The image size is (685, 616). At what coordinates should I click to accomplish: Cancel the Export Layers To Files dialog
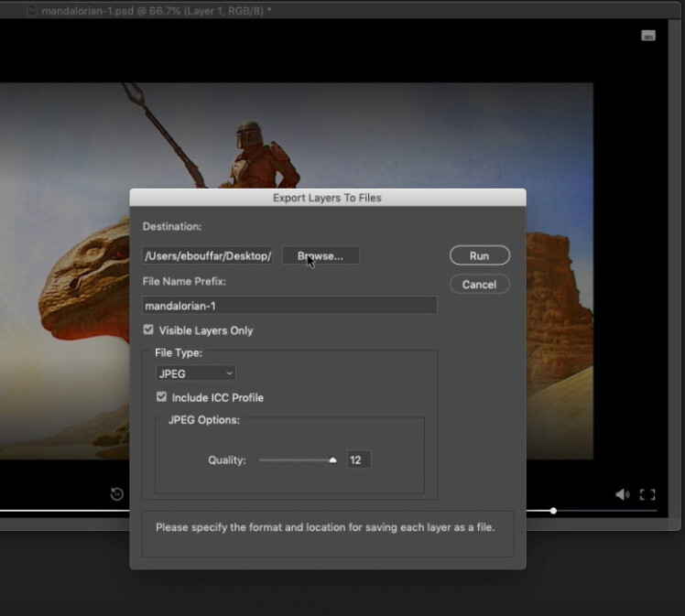click(479, 284)
